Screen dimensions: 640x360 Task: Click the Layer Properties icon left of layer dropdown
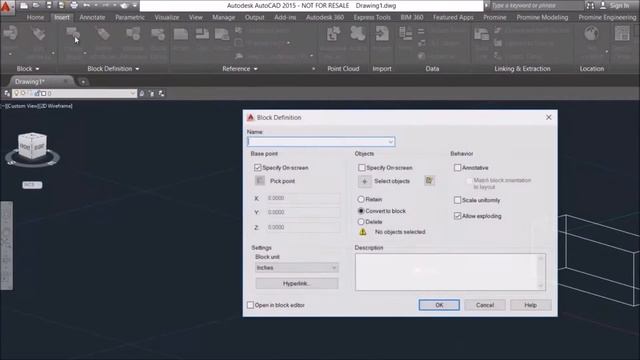(x=7, y=93)
